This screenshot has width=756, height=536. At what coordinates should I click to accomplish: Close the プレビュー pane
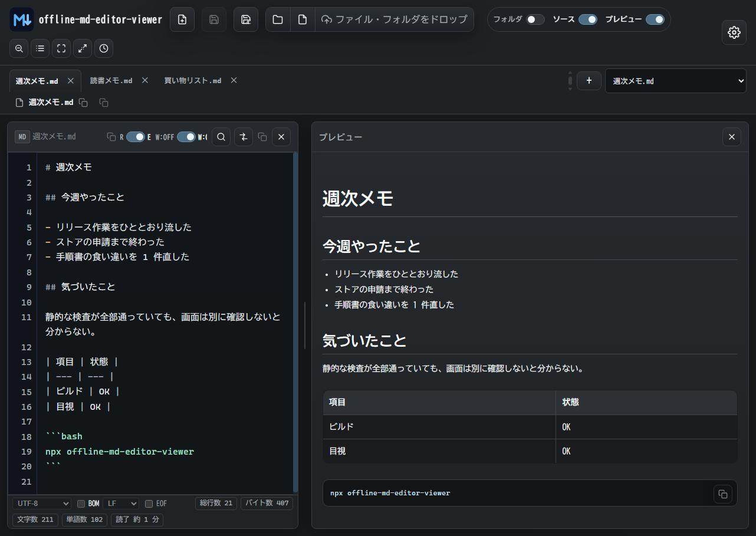point(732,137)
